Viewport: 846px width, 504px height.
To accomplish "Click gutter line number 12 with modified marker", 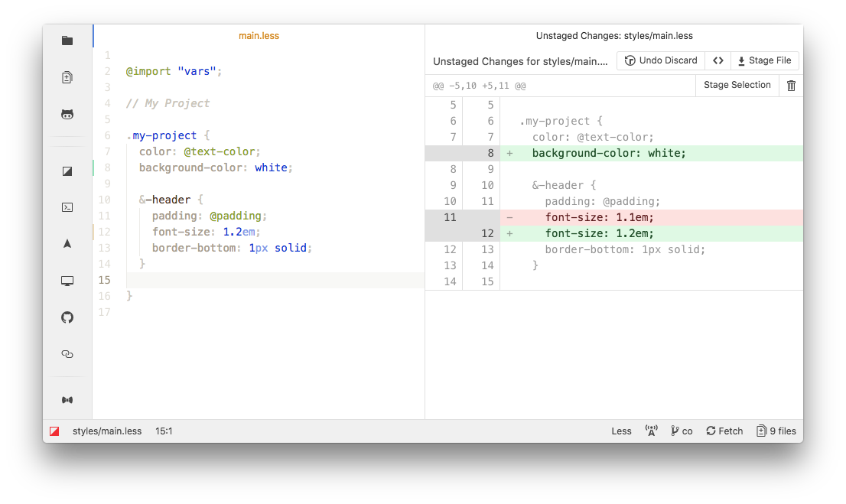I will [105, 232].
